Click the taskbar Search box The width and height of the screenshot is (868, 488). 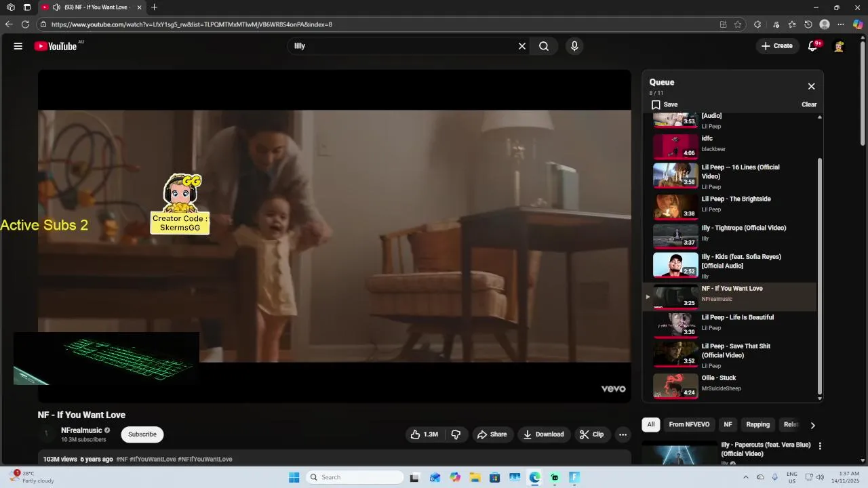[x=355, y=477]
